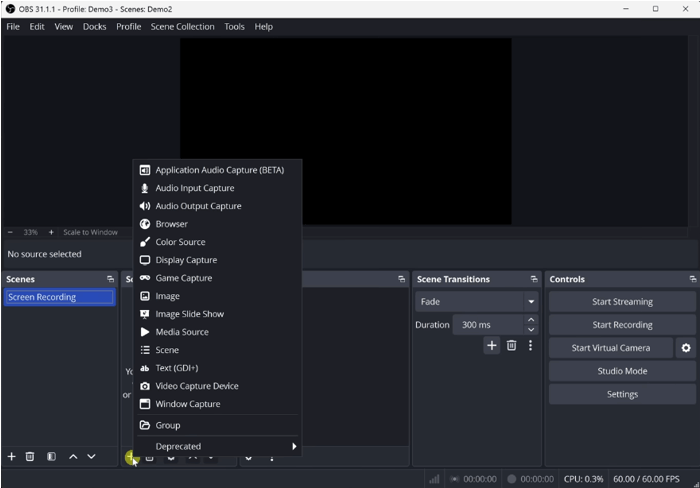Add a transition using the plus icon

[491, 345]
